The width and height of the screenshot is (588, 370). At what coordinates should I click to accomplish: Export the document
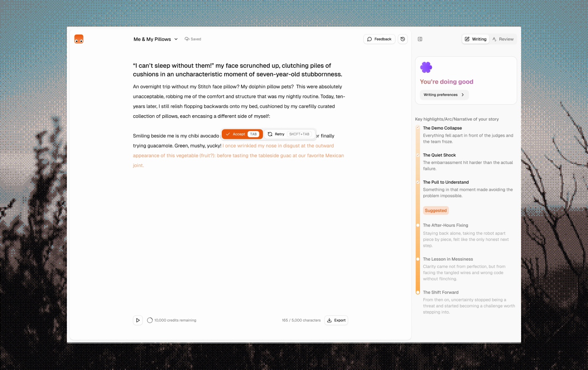click(336, 320)
